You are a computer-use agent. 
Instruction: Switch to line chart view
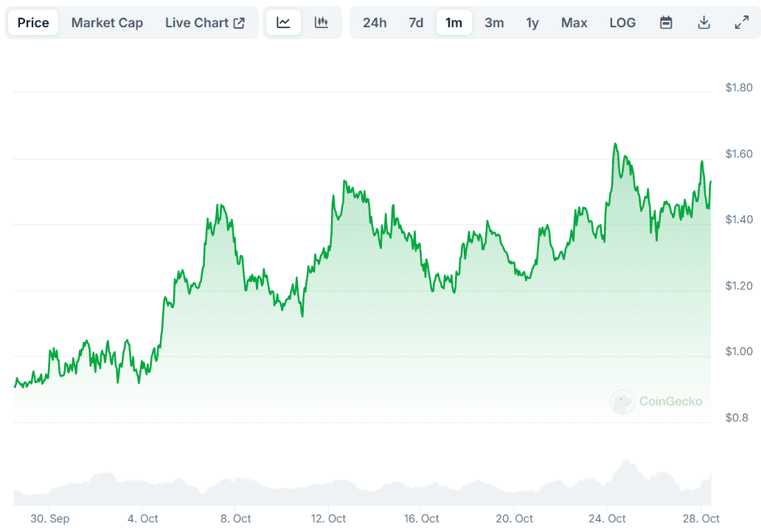coord(283,23)
